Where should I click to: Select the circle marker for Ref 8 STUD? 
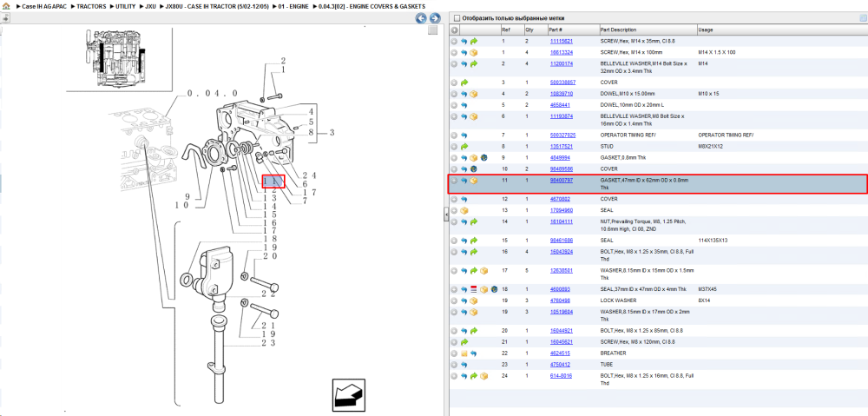tap(454, 147)
